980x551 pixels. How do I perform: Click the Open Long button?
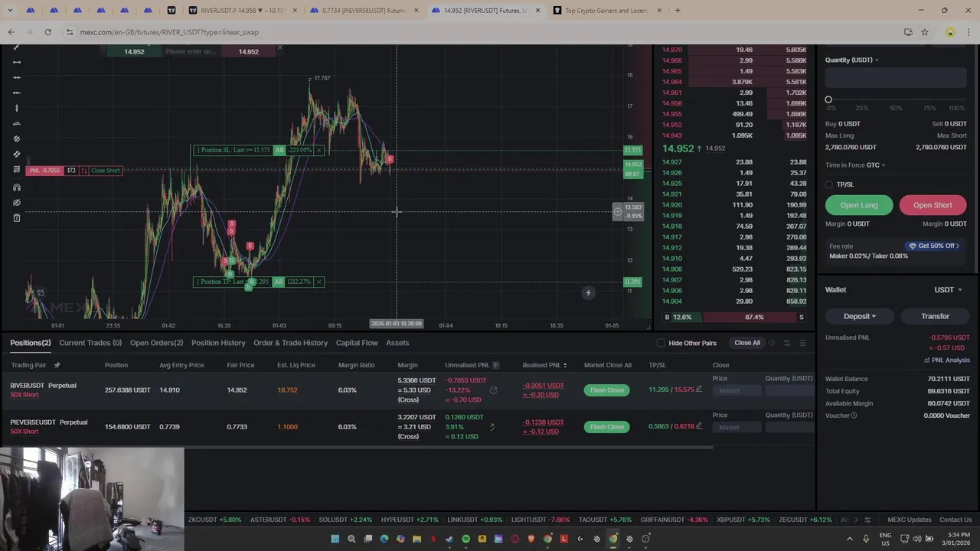[859, 205]
